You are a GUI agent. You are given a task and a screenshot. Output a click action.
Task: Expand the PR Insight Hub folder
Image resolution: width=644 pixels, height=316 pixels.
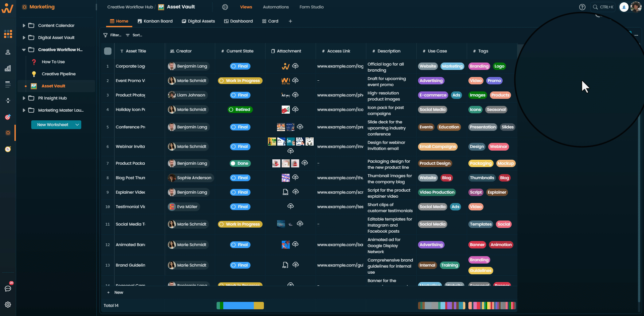[24, 98]
